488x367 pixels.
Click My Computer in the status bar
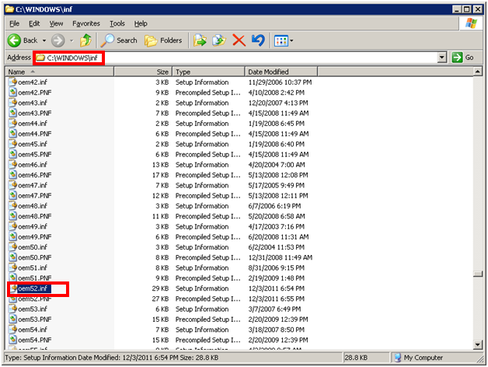419,358
